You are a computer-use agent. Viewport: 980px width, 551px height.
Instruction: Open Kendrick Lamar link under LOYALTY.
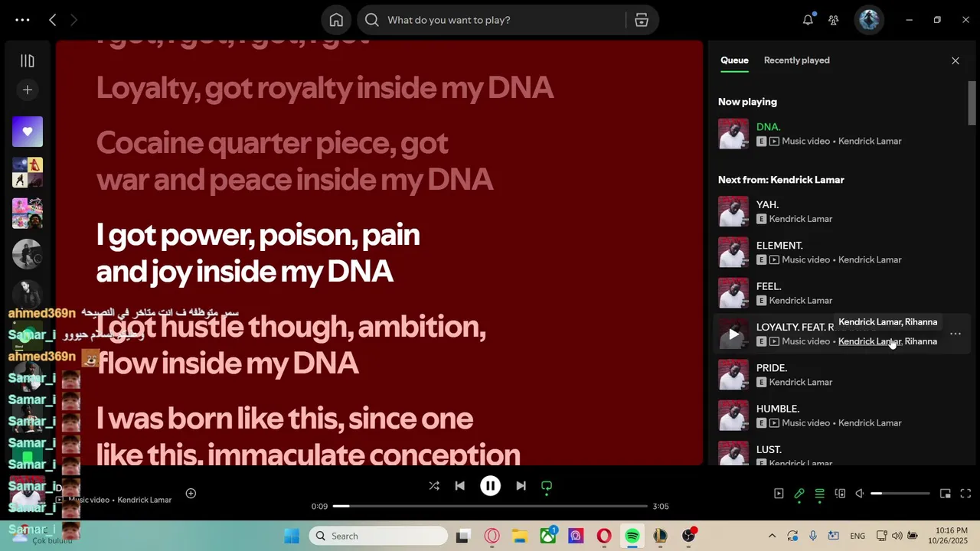(869, 341)
